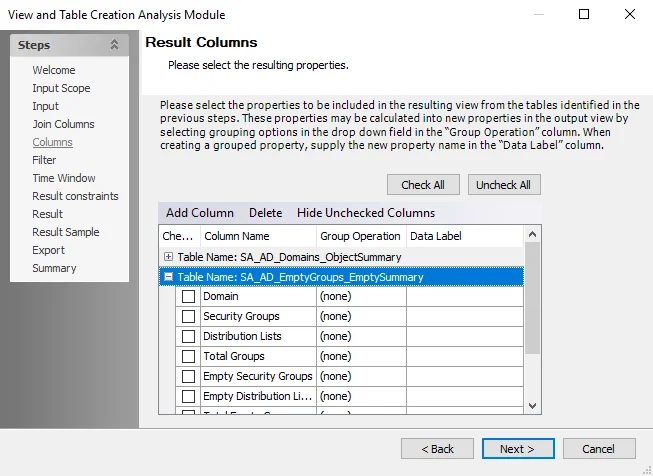Open Group Operation for Empty Security Groups
Viewport: 653px width, 476px height.
(x=361, y=376)
